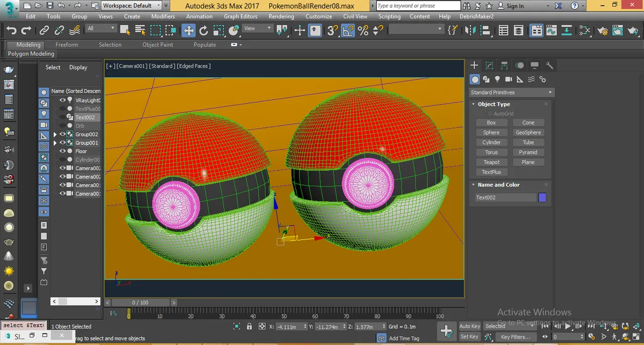The width and height of the screenshot is (644, 345).
Task: Toggle the Spinner Snap button
Action: pos(378,31)
